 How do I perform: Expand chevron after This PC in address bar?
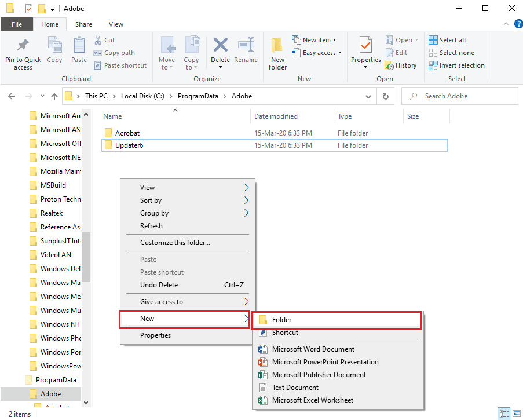pyautogui.click(x=114, y=96)
